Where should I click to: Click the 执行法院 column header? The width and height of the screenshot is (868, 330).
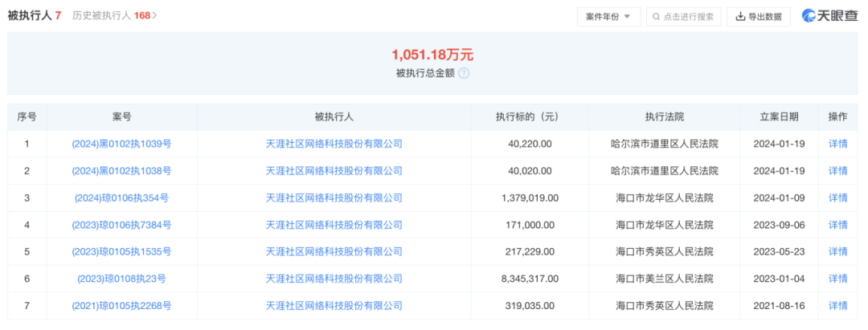pyautogui.click(x=665, y=116)
